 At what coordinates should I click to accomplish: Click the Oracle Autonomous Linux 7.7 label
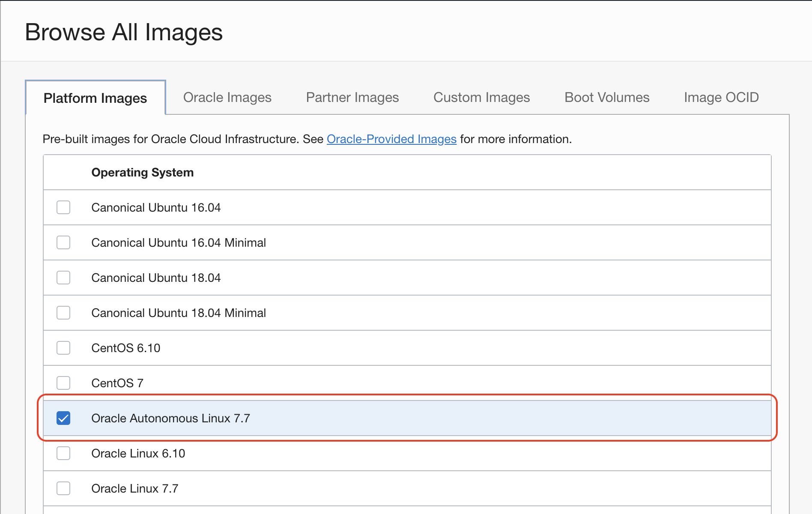[171, 418]
